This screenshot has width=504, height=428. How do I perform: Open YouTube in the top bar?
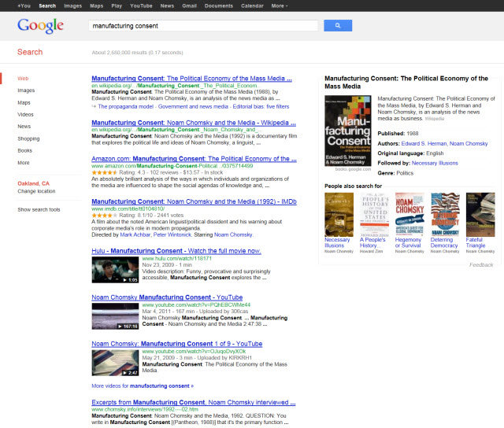141,6
